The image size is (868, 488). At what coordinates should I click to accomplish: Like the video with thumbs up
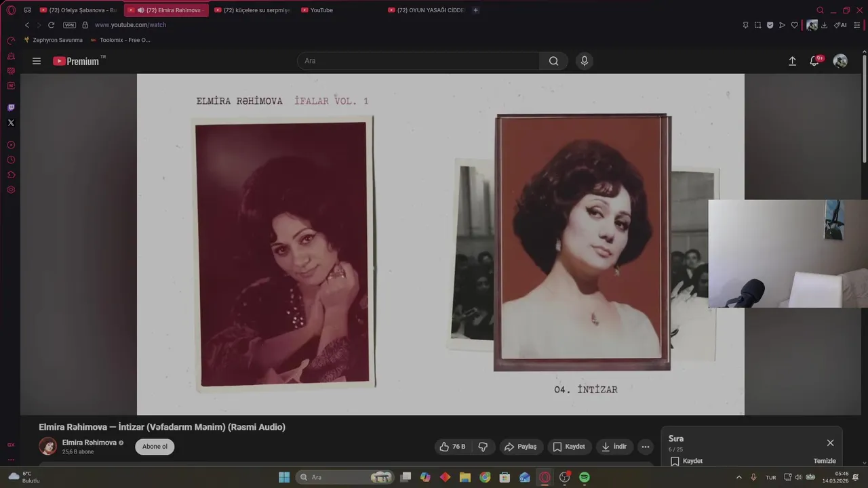click(x=452, y=447)
